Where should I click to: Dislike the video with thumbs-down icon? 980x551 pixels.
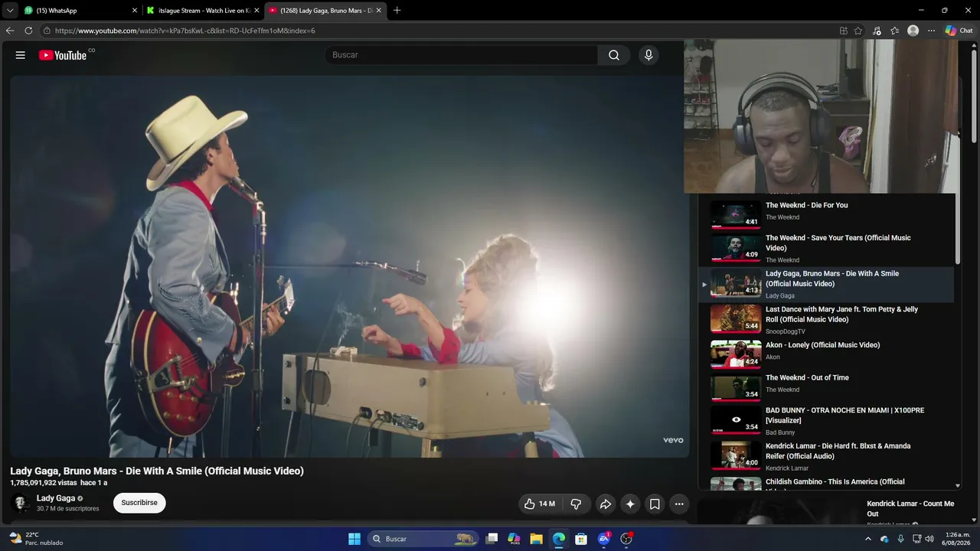pos(576,504)
